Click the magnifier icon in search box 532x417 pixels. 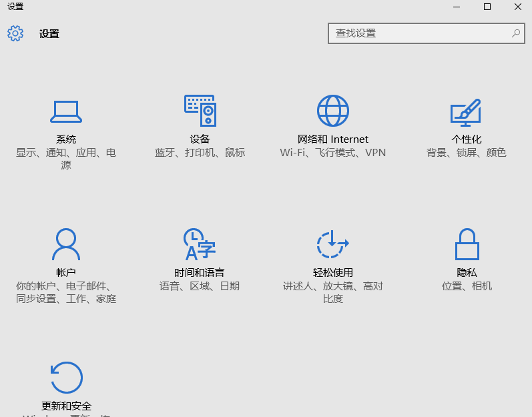click(x=516, y=33)
